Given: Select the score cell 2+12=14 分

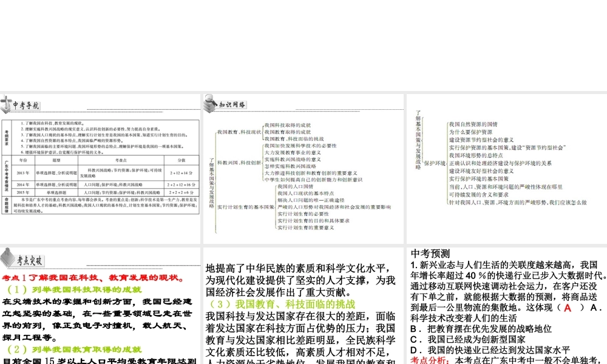Looking at the screenshot, I should tap(181, 173).
